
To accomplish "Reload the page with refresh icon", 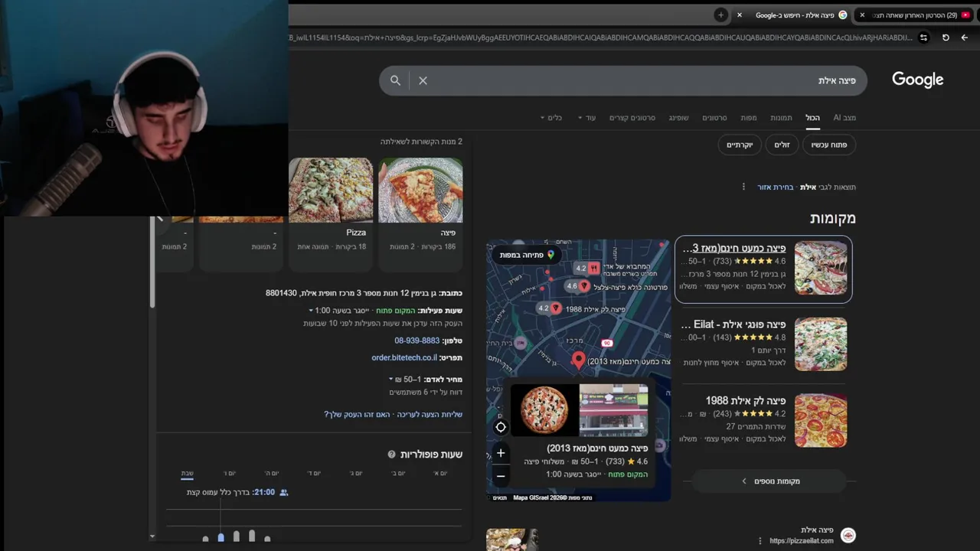I will coord(946,37).
